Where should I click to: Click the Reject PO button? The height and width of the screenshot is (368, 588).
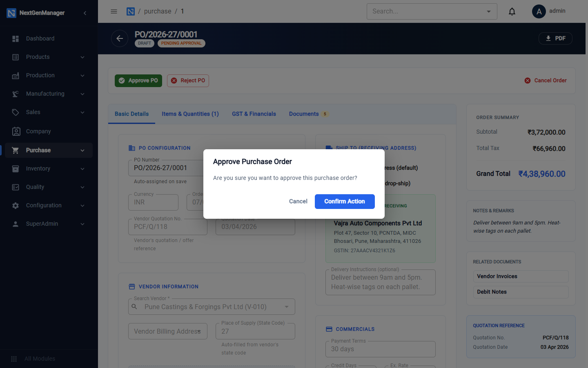[188, 81]
